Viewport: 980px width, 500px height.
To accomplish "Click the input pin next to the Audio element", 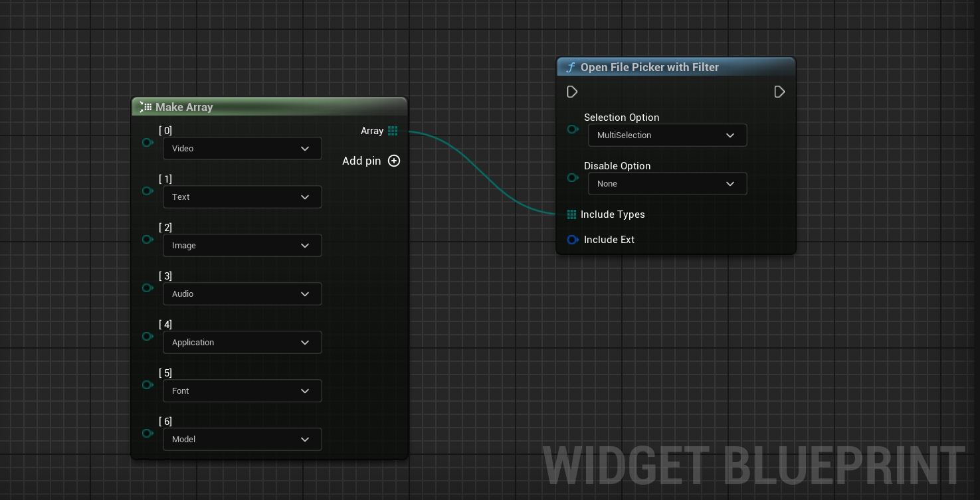I will point(147,288).
